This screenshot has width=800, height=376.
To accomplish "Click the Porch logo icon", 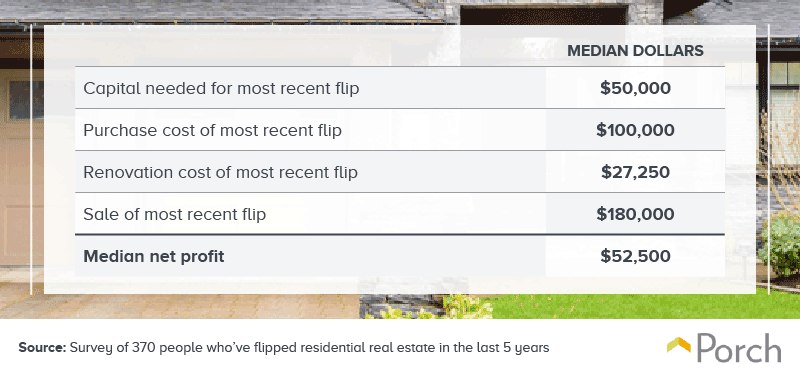I will pos(679,345).
